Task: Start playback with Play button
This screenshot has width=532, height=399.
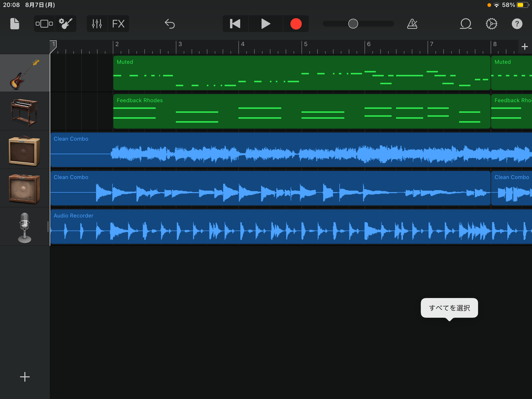Action: pos(266,24)
